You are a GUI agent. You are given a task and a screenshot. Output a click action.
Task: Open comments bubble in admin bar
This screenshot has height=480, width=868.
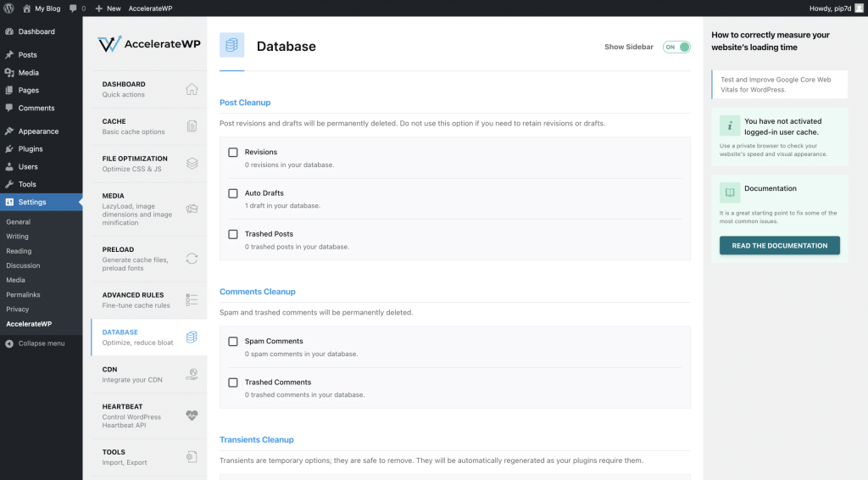click(73, 8)
